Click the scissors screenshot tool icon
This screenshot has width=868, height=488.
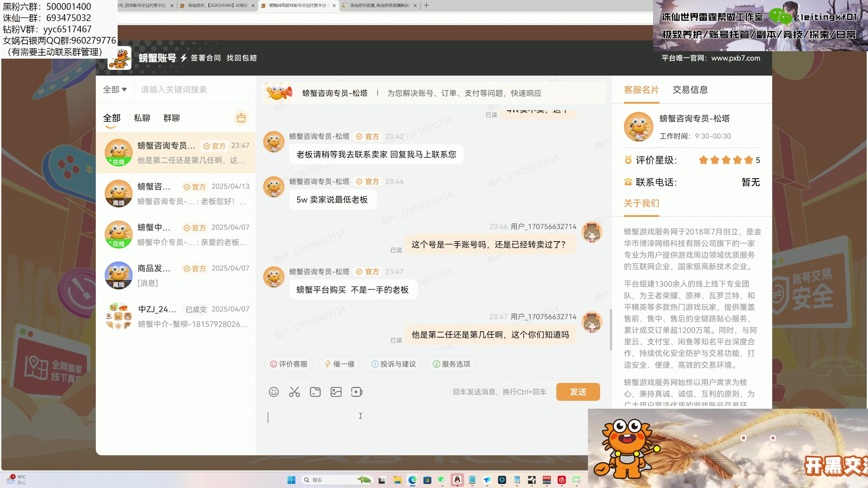[294, 392]
